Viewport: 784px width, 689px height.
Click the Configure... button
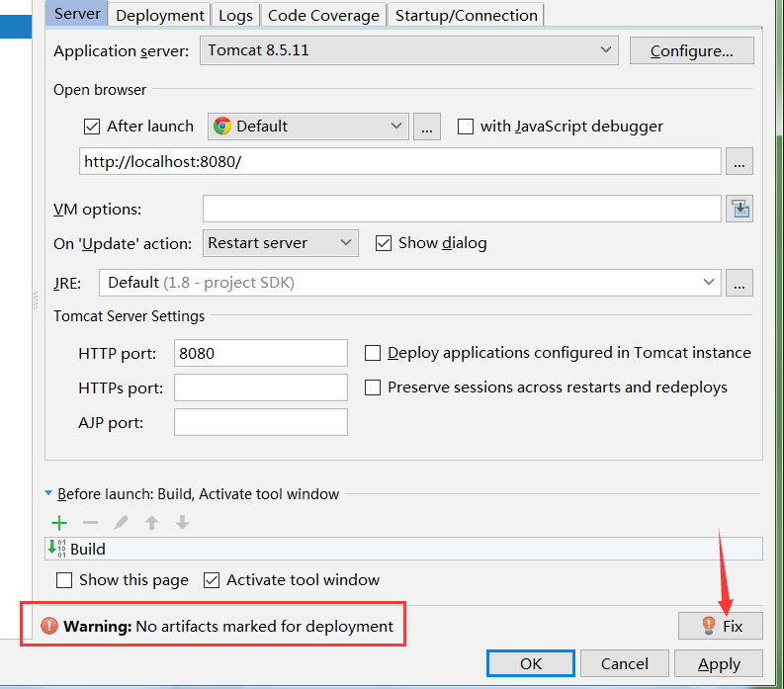point(691,50)
